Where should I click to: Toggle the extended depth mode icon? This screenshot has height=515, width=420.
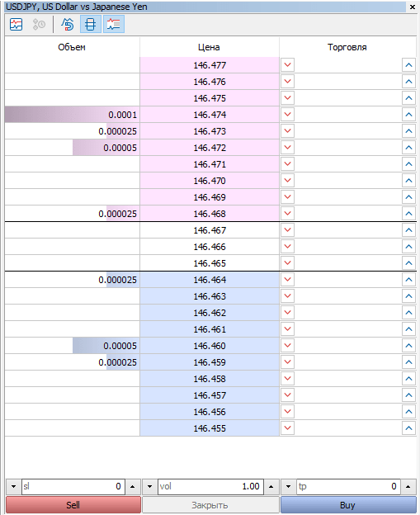tap(114, 24)
